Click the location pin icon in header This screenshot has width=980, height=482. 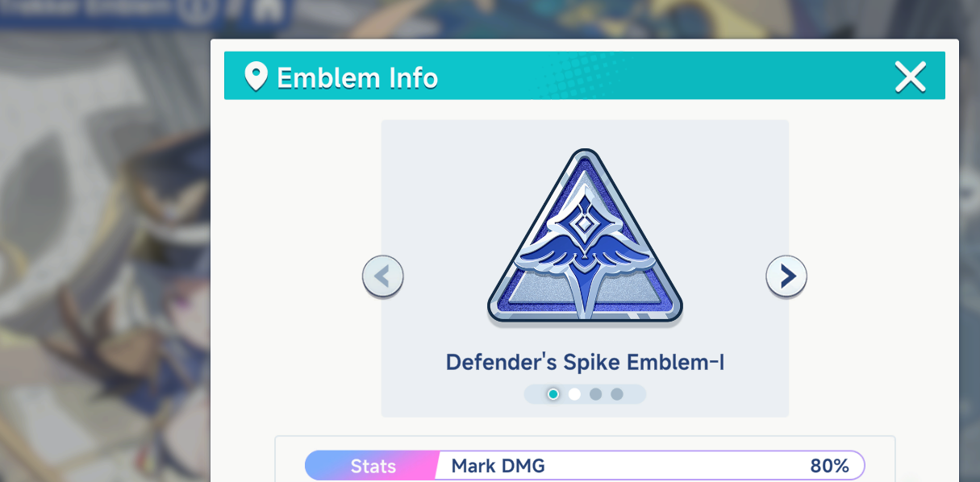[256, 77]
